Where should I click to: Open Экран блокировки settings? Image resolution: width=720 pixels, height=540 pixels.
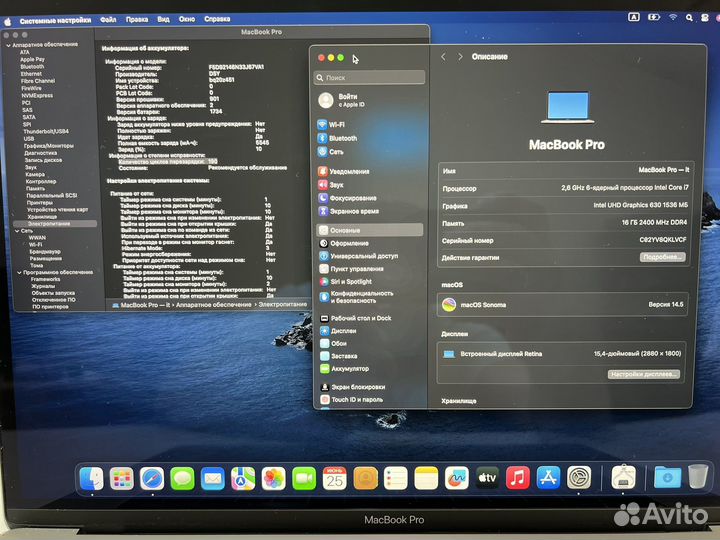(352, 387)
